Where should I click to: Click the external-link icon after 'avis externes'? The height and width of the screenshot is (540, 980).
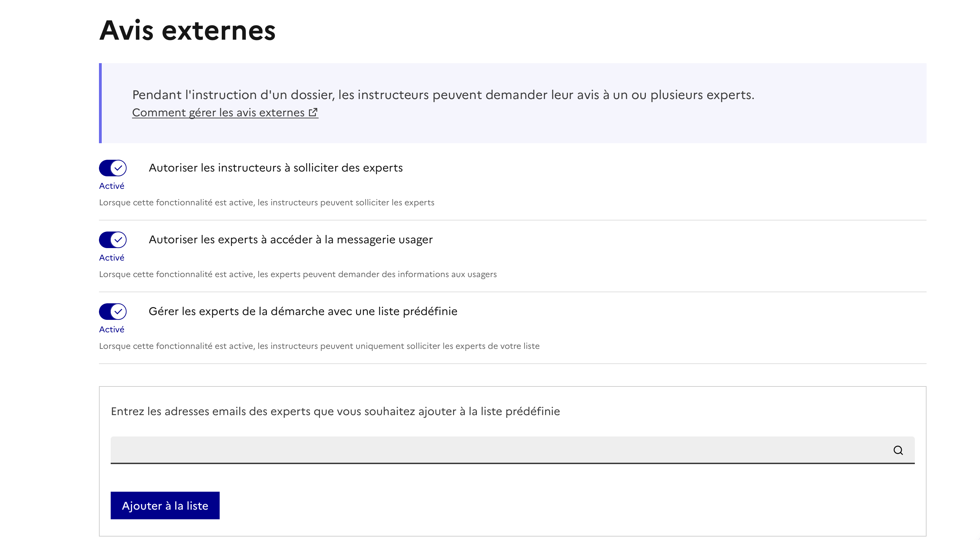(x=313, y=112)
